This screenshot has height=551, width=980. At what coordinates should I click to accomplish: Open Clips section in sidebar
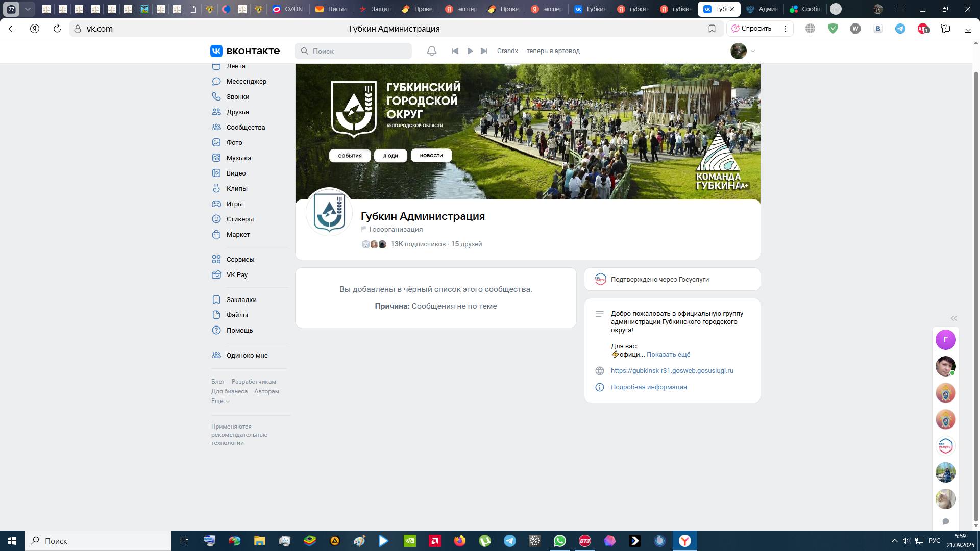[x=237, y=189]
